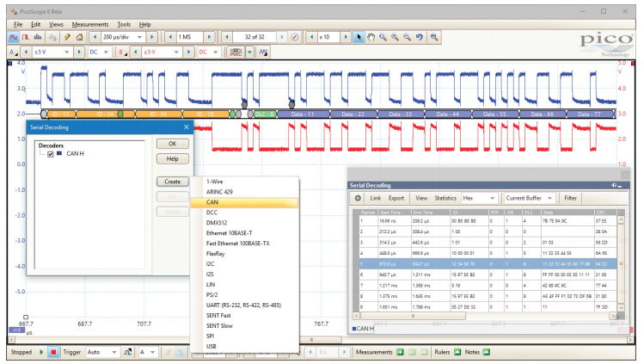
Task: Decrease timebase with left arrow
Action: tap(95, 37)
